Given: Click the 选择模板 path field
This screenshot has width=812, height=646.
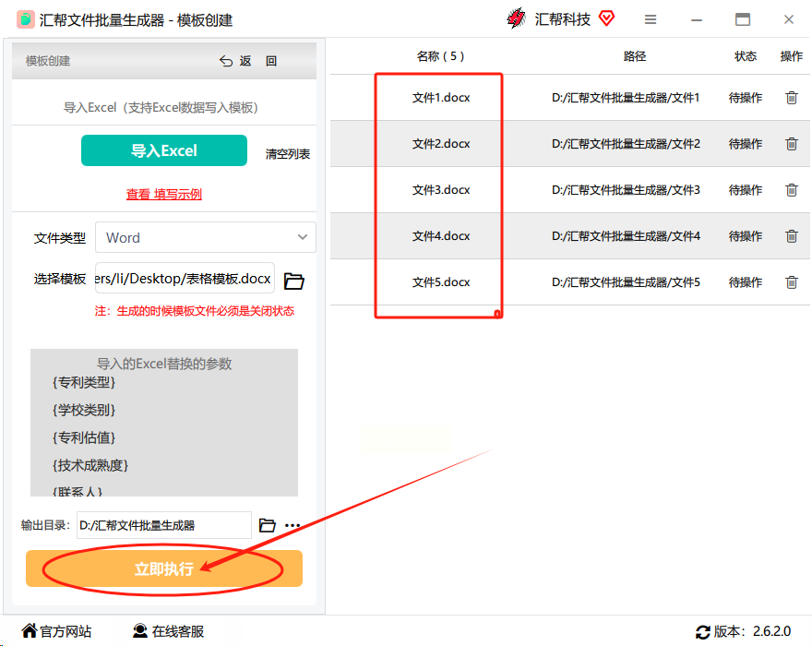Looking at the screenshot, I should (x=185, y=279).
